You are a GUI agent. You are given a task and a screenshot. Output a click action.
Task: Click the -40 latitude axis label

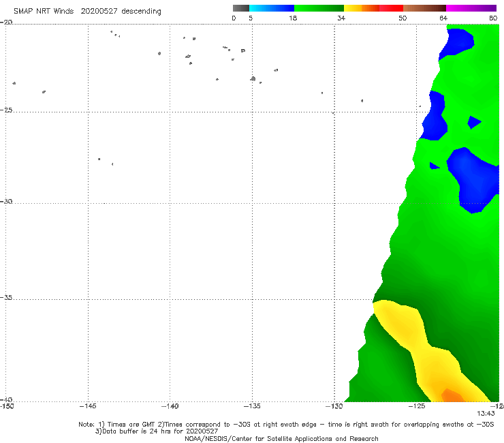[x=6, y=399]
